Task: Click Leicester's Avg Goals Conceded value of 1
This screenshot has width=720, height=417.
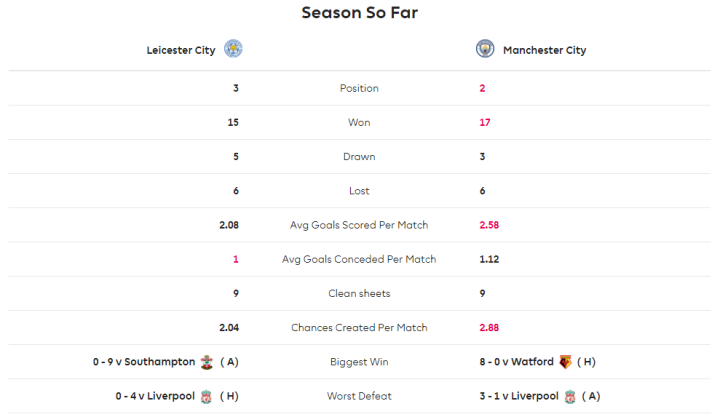Action: coord(235,259)
